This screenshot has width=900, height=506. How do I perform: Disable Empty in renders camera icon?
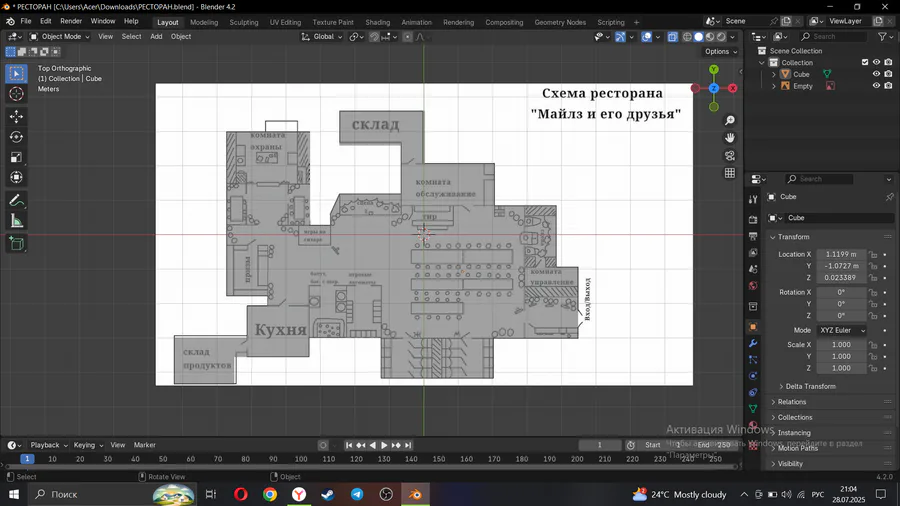888,86
